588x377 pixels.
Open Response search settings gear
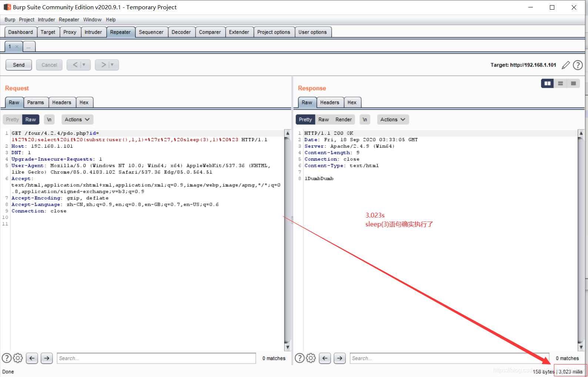[311, 358]
